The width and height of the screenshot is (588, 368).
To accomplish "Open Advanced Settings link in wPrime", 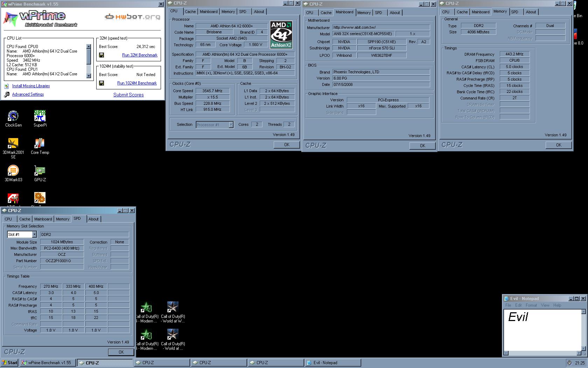I will pyautogui.click(x=28, y=94).
